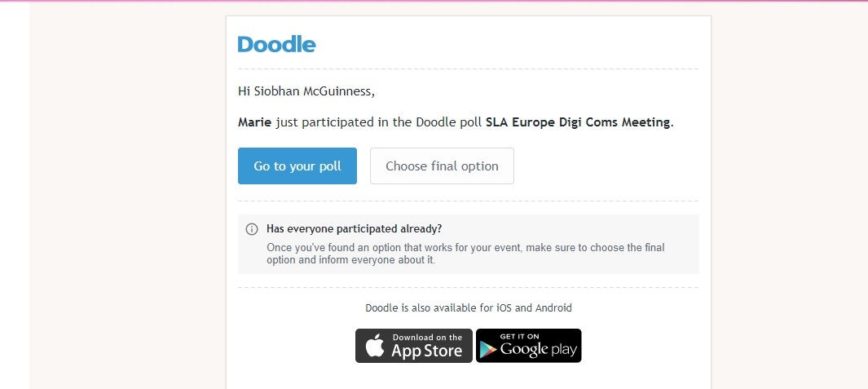This screenshot has height=389, width=868.
Task: Click the info circle icon
Action: point(252,229)
